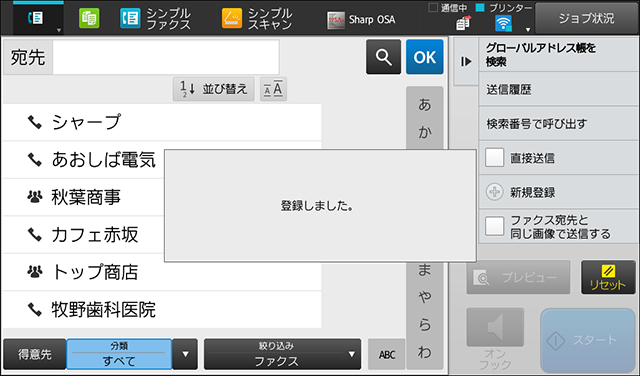Image resolution: width=640 pixels, height=376 pixels.
Task: Jump to あ index tab
Action: (x=424, y=105)
